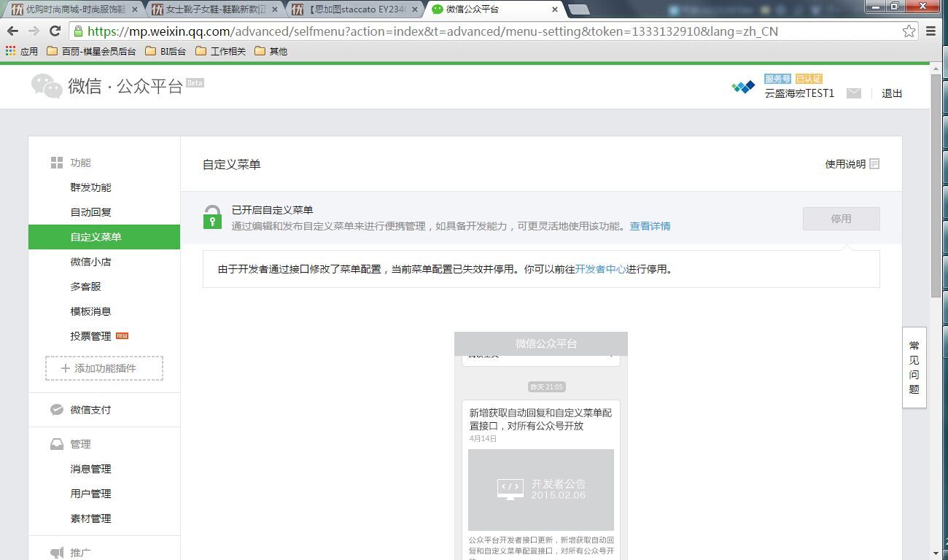This screenshot has height=560, width=948.
Task: Click the browser address bar URL
Action: tap(432, 31)
